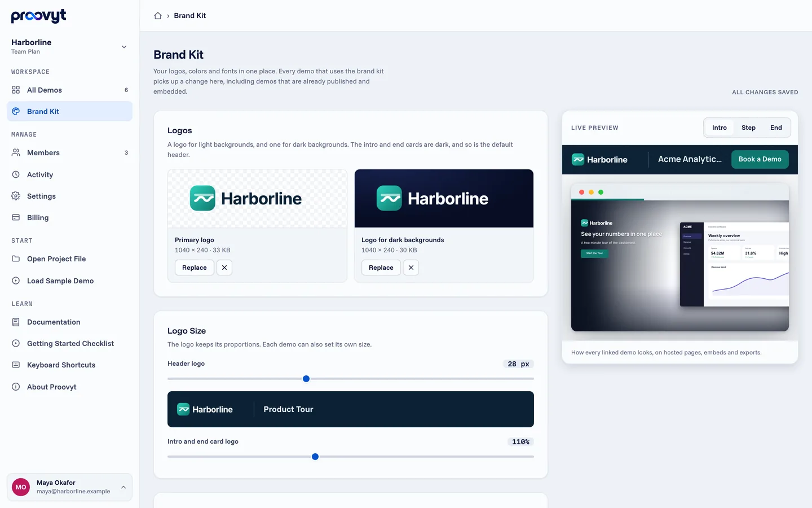Viewport: 812px width, 508px height.
Task: Replace the primary logo
Action: (195, 268)
